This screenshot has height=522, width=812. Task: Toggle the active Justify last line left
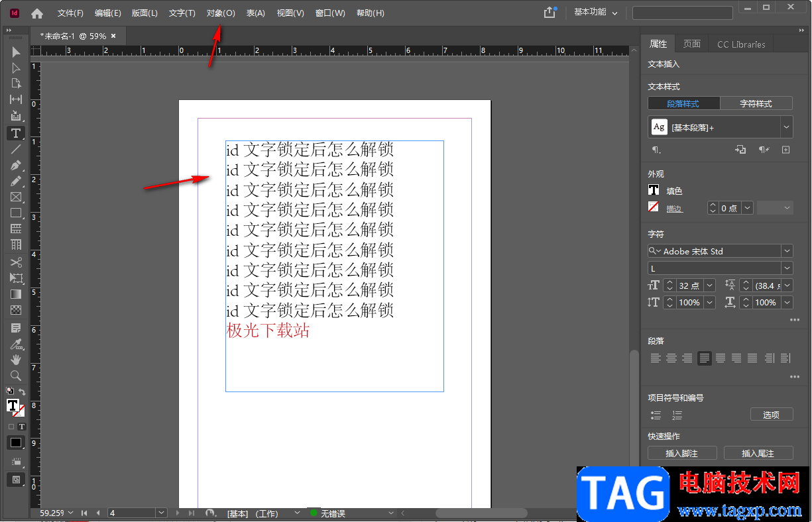coord(704,358)
